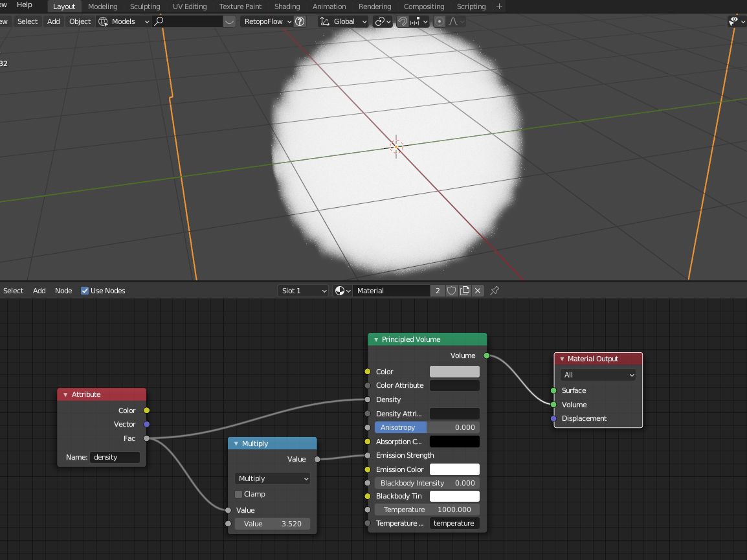The image size is (747, 560).
Task: Toggle the node editor pin icon
Action: 495,291
